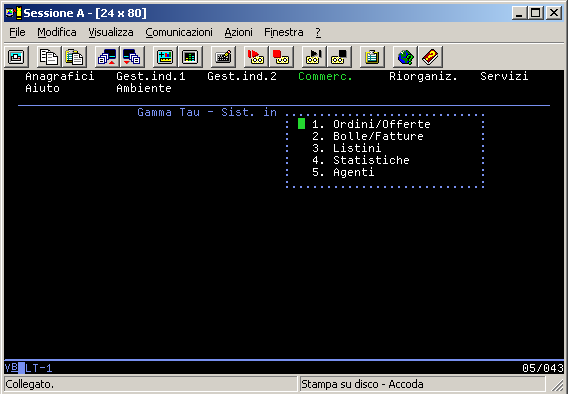Click the Receive File from Host icon
The image size is (568, 394).
click(x=132, y=57)
